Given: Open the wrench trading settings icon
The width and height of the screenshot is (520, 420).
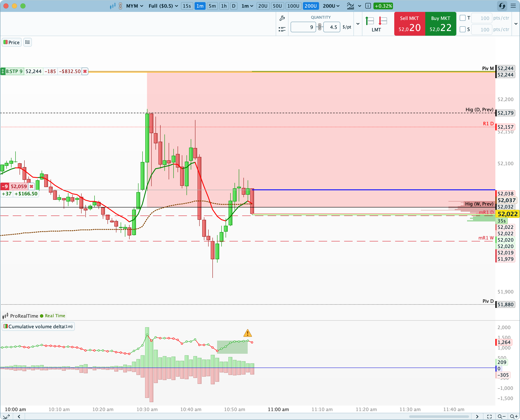Looking at the screenshot, I should [x=282, y=18].
